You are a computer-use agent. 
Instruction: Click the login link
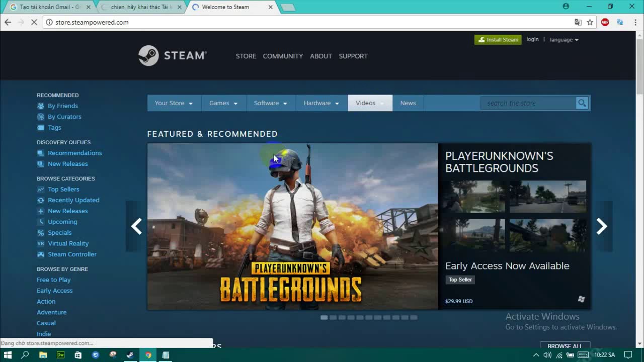tap(532, 39)
